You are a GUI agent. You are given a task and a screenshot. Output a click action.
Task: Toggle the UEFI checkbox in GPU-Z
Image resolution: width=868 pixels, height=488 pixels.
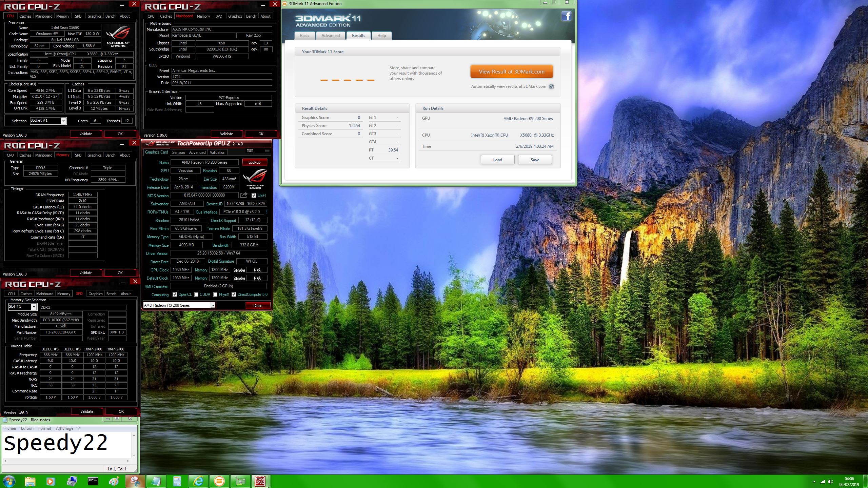(x=254, y=196)
